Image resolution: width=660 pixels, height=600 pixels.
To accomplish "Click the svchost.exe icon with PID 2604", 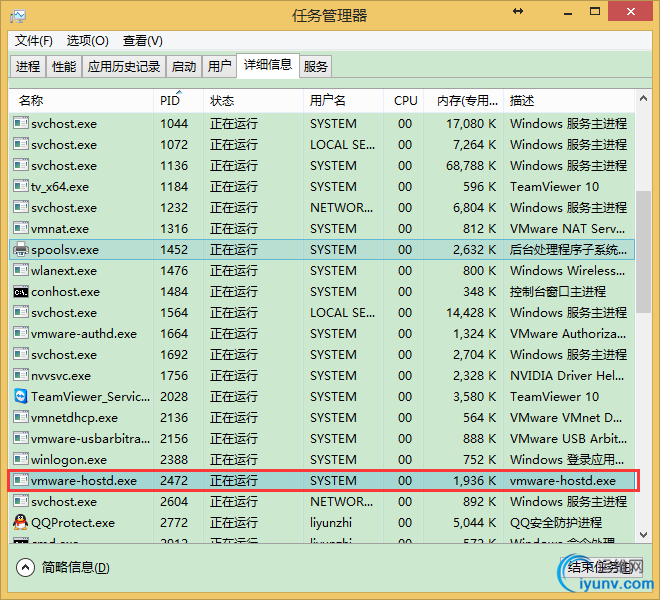I will point(21,501).
